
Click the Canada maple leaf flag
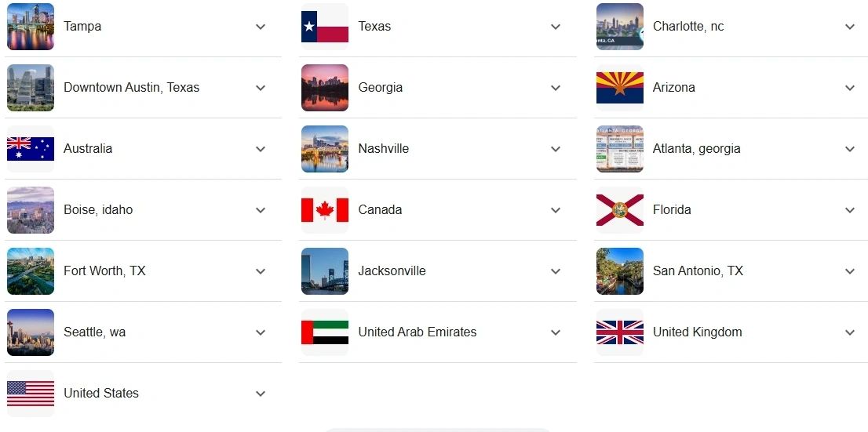point(325,210)
